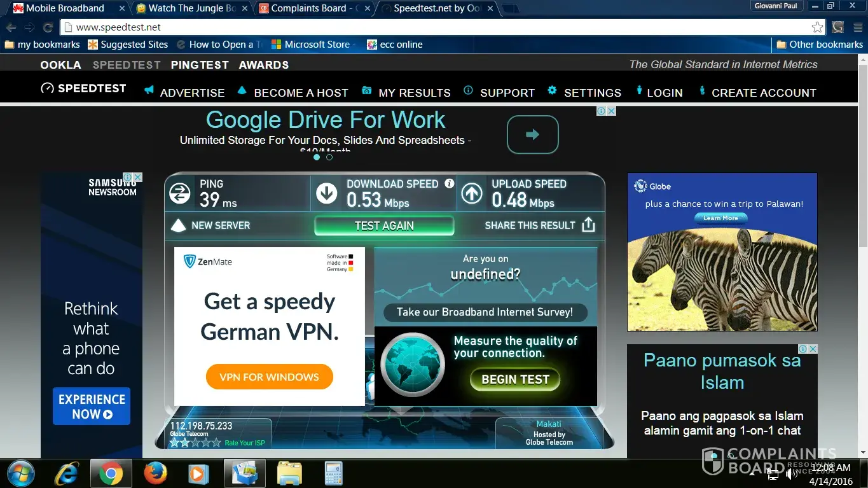Viewport: 868px width, 488px height.
Task: Rate your ISP using the stars
Action: click(x=195, y=442)
